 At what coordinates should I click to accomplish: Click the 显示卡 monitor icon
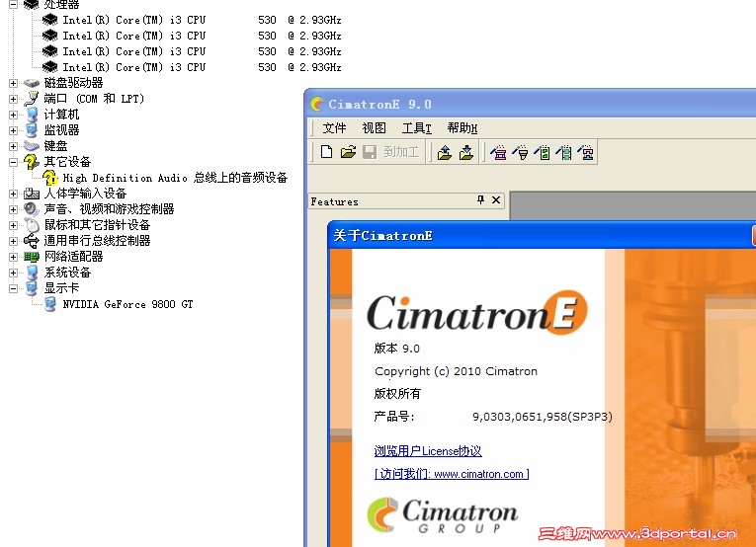point(32,288)
